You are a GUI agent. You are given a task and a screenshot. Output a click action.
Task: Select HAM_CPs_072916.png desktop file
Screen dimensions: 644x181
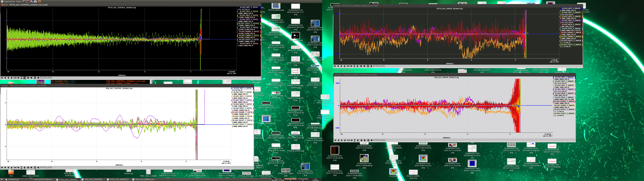pyautogui.click(x=295, y=50)
